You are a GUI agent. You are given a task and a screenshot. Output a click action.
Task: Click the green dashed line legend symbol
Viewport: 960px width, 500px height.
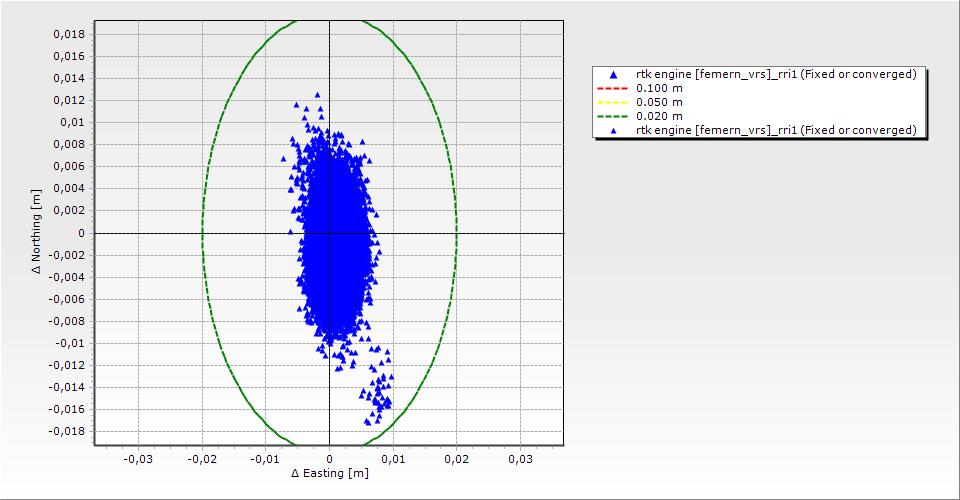click(x=614, y=116)
